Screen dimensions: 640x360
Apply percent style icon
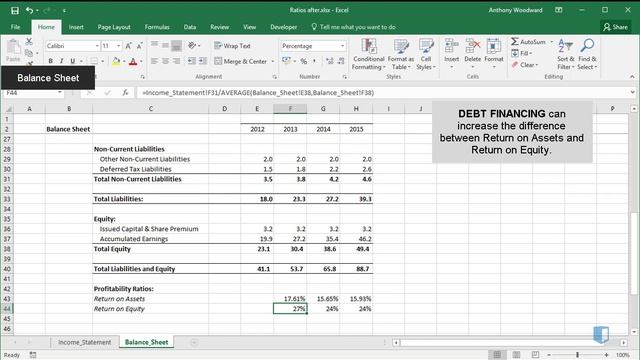pos(304,61)
